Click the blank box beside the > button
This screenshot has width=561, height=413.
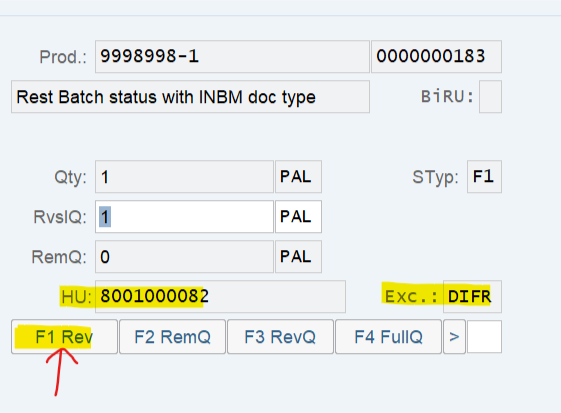(x=484, y=337)
